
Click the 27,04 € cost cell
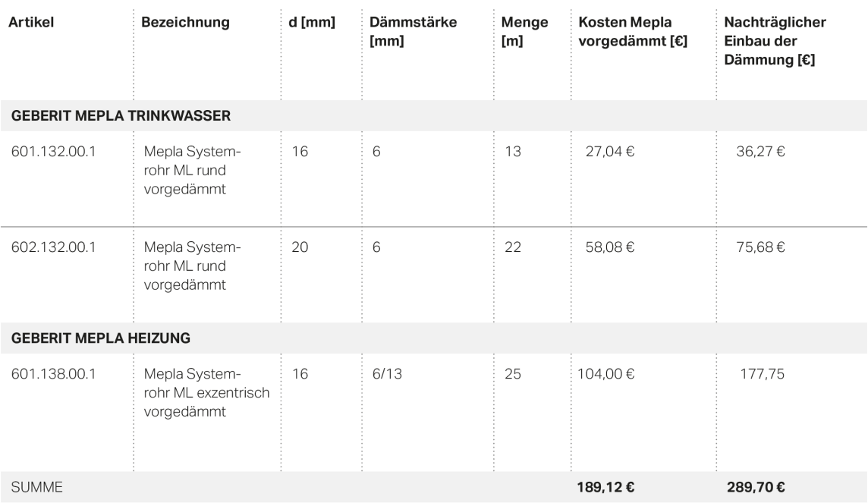tap(609, 152)
